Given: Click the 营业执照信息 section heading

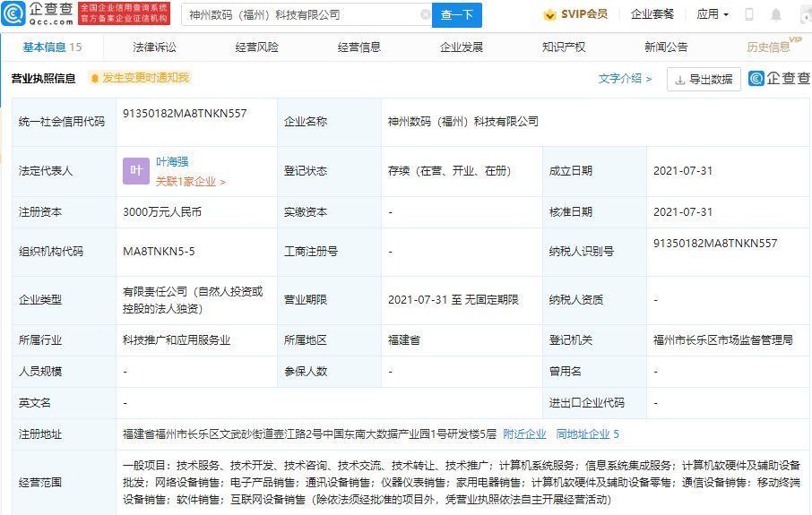Looking at the screenshot, I should click(44, 79).
